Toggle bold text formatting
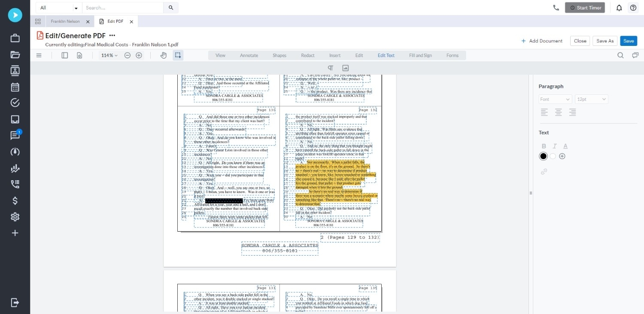Viewport: 644px width, 314px height. [544, 146]
